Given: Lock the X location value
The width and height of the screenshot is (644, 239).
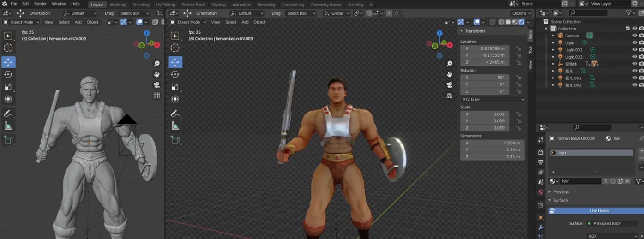Looking at the screenshot, I should (x=519, y=48).
